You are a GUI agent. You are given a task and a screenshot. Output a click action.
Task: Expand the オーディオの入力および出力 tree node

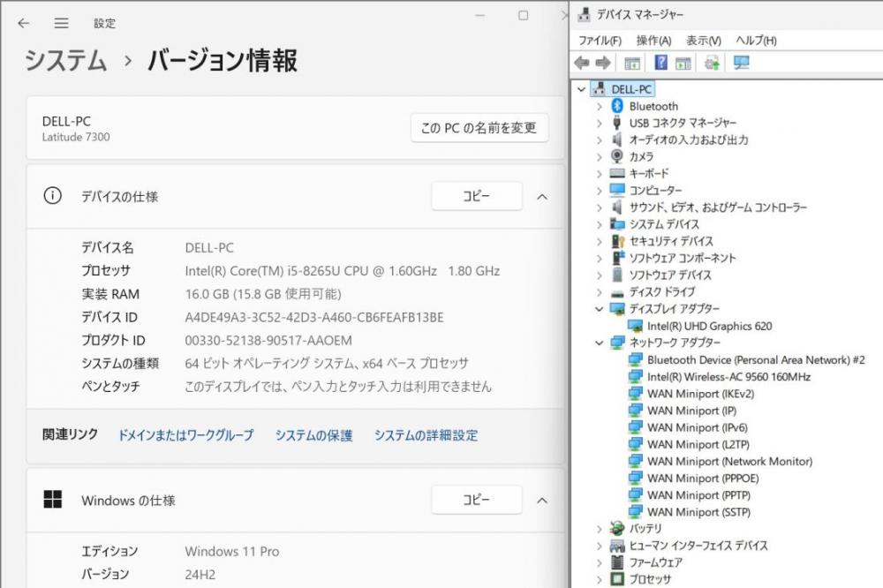point(600,139)
